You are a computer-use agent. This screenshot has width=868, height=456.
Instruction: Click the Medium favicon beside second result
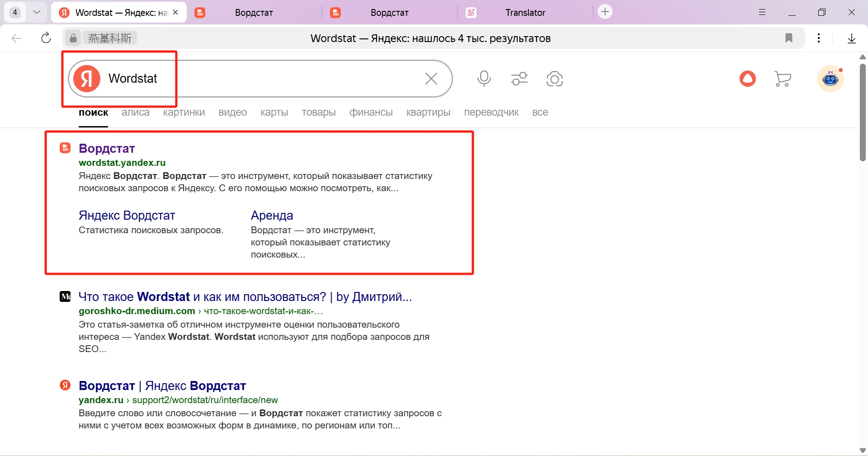65,296
